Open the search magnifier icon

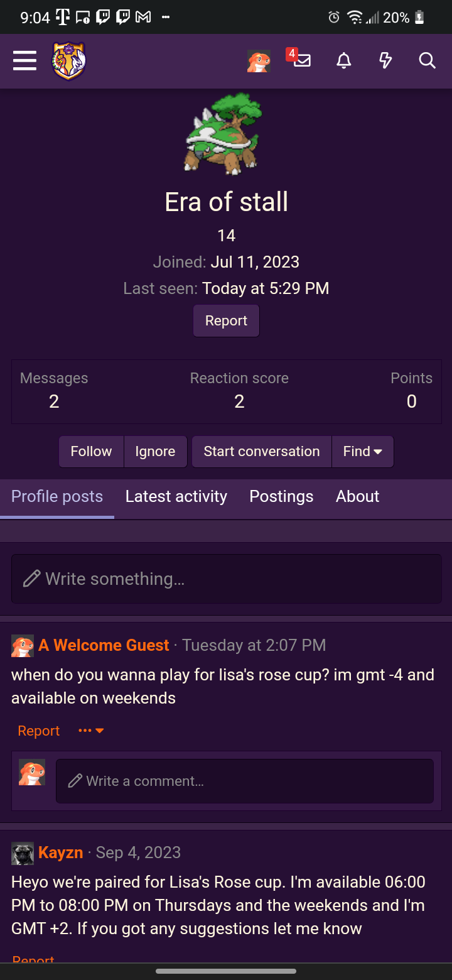[427, 61]
